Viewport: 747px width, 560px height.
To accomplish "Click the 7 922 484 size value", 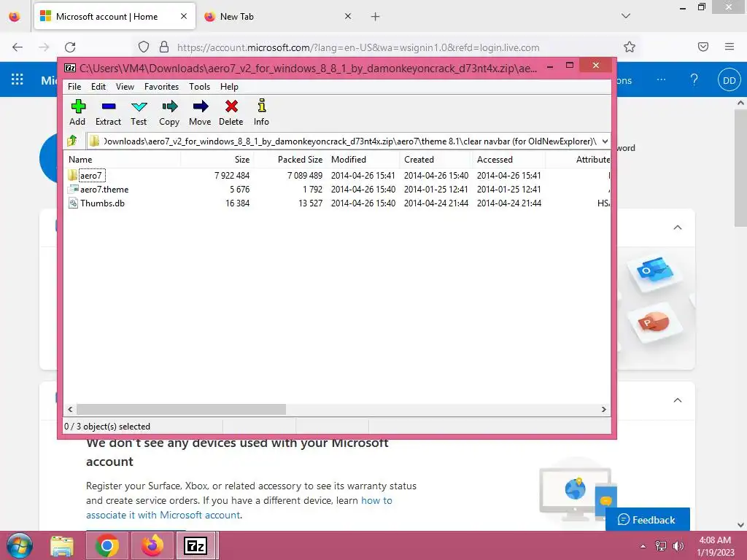I will pos(232,176).
